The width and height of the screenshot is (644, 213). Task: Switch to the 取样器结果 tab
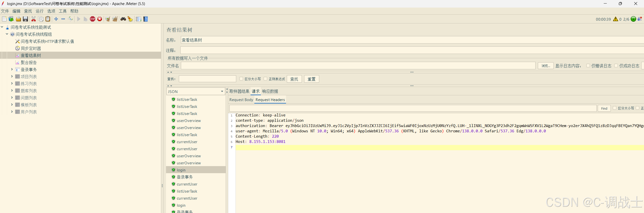pos(239,91)
